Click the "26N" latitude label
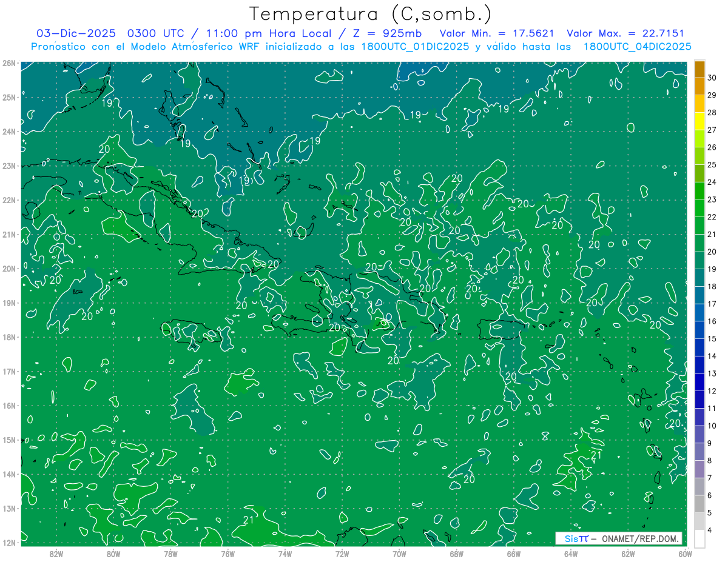Screen dimensions: 728x562 coord(9,63)
